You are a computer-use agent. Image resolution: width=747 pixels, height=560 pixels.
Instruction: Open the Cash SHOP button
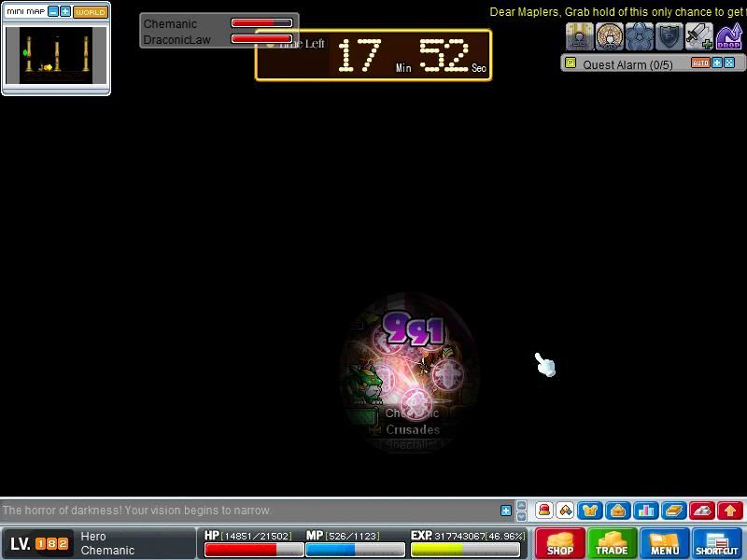[x=559, y=543]
